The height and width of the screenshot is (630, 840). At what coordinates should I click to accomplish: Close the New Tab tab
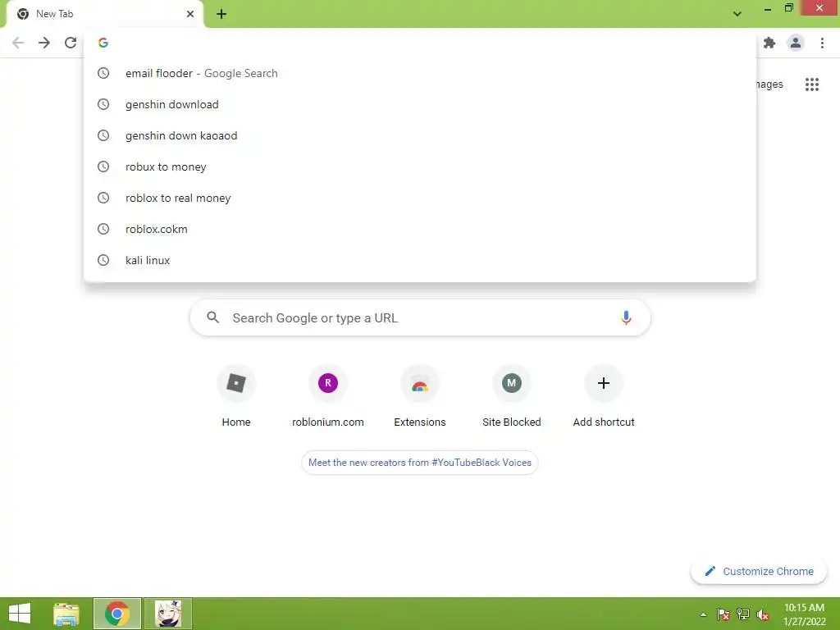click(x=190, y=14)
